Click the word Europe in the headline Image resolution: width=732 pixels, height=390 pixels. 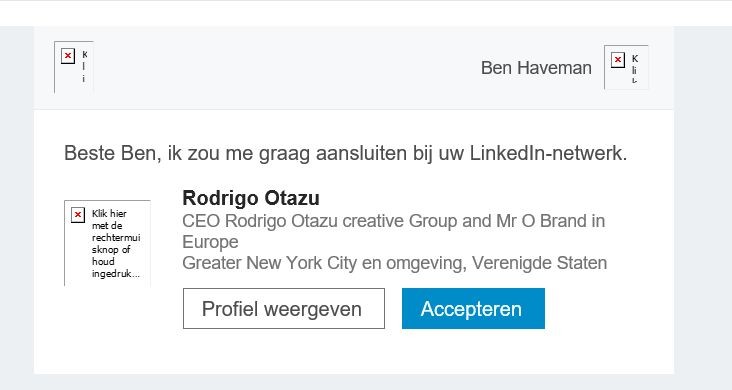coord(210,242)
